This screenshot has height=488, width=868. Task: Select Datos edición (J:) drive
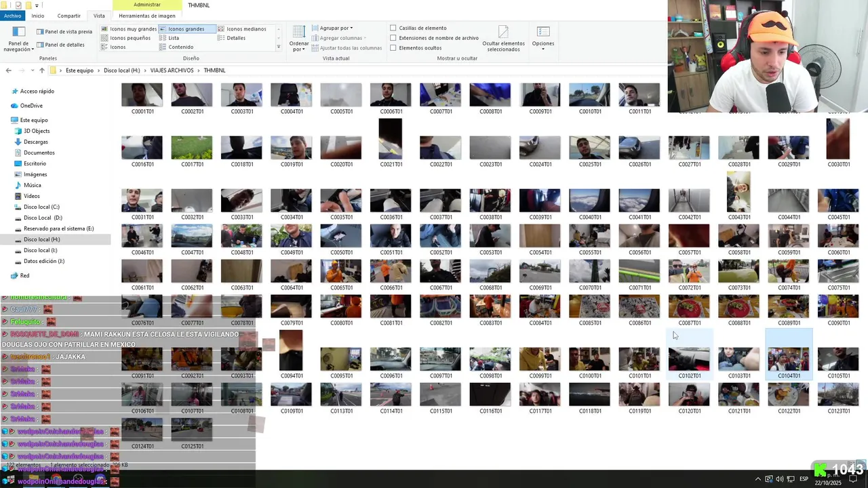tap(39, 261)
